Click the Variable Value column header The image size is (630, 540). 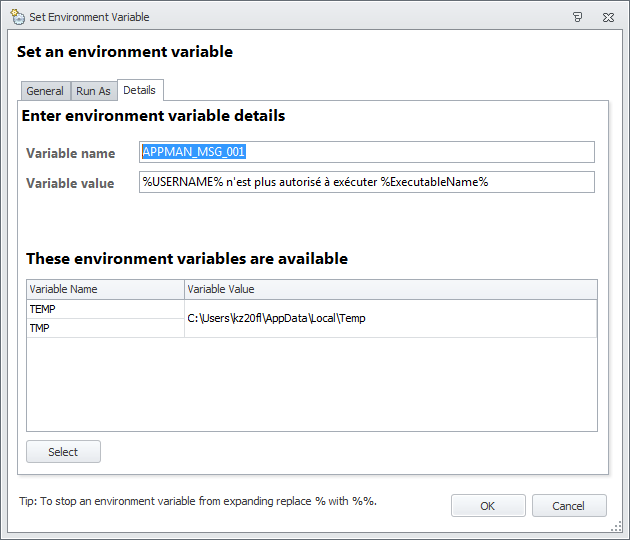pyautogui.click(x=390, y=289)
